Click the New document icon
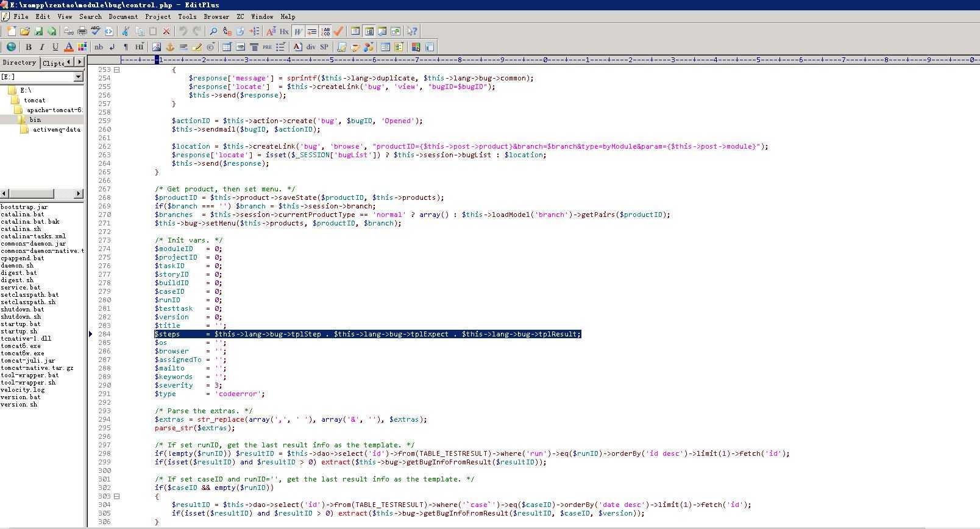This screenshot has width=980, height=529. (x=11, y=31)
